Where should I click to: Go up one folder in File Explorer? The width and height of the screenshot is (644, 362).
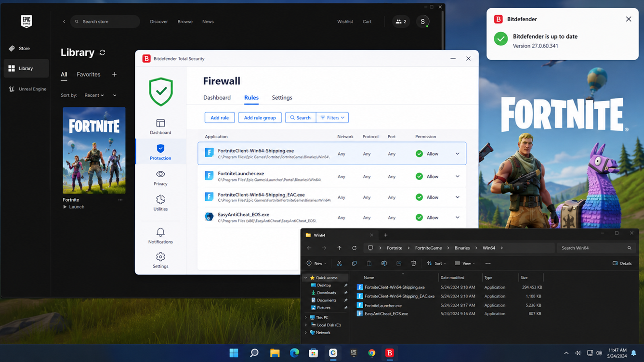339,248
